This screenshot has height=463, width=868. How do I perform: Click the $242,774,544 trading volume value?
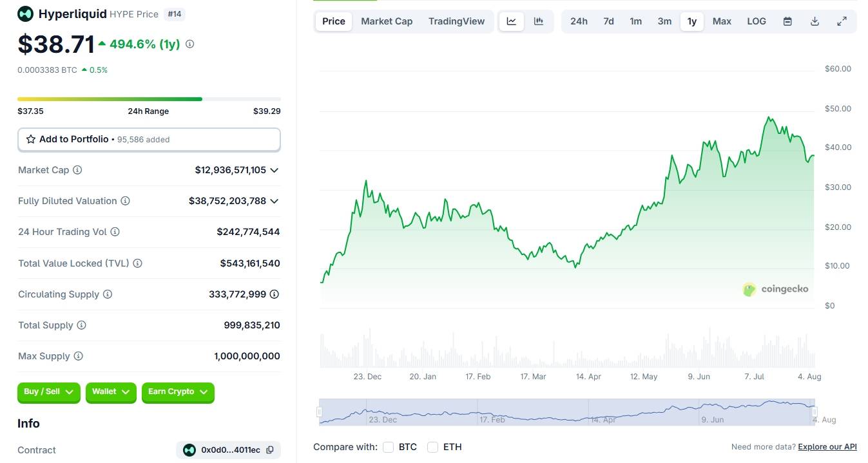248,232
